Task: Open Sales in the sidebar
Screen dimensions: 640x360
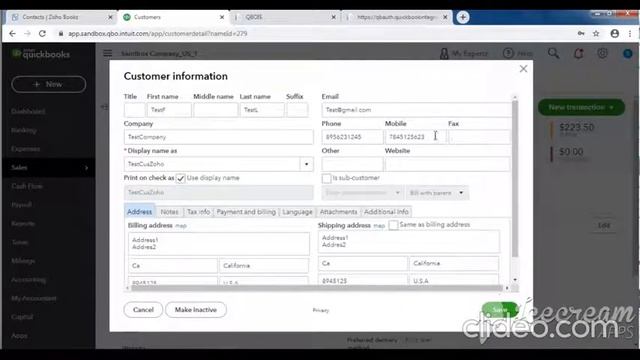Action: (x=19, y=168)
